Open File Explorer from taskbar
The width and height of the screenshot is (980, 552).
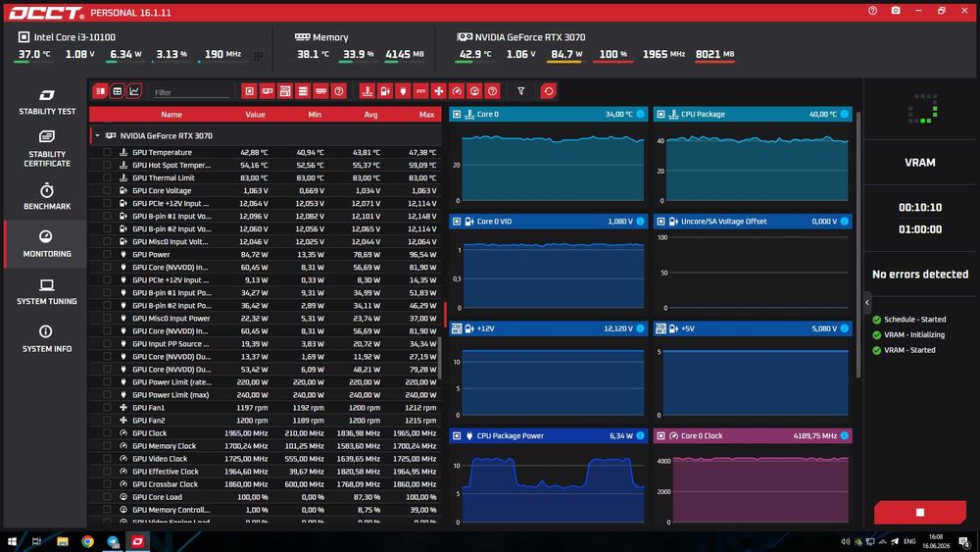(63, 541)
